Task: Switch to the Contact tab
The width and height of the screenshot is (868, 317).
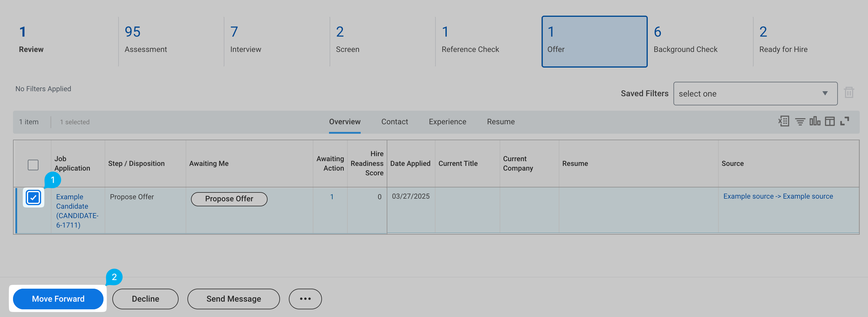Action: pyautogui.click(x=394, y=122)
